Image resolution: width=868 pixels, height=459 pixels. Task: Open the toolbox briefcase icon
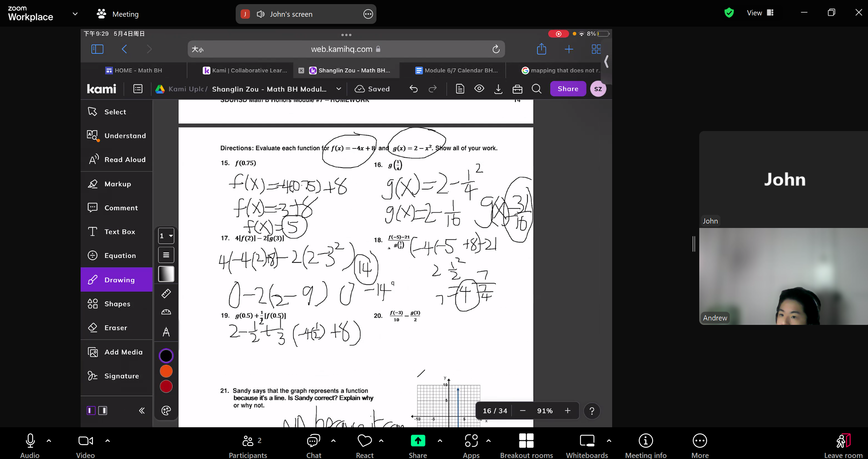click(517, 89)
